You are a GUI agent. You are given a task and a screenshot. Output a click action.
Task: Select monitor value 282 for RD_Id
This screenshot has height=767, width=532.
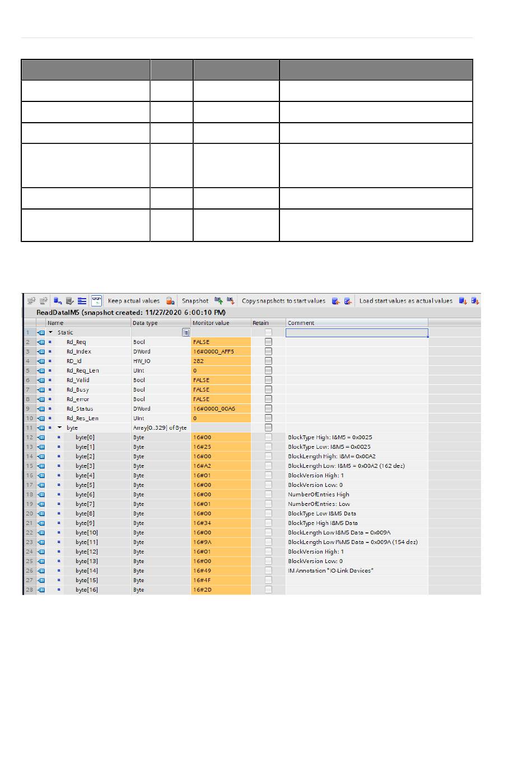pos(221,361)
